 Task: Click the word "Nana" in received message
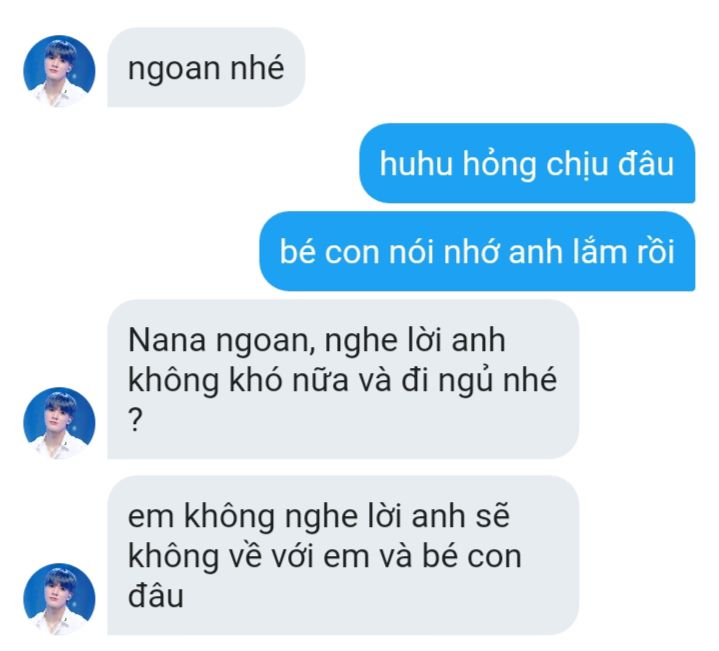[167, 341]
